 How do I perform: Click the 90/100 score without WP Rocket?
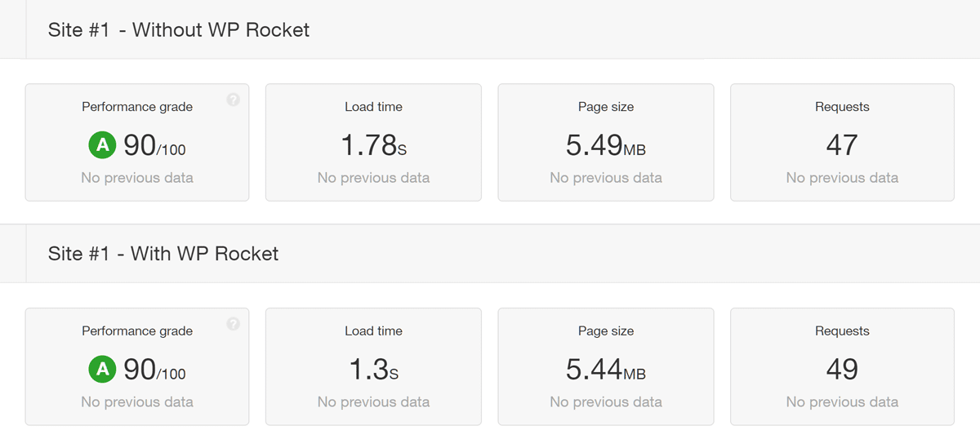(x=154, y=145)
